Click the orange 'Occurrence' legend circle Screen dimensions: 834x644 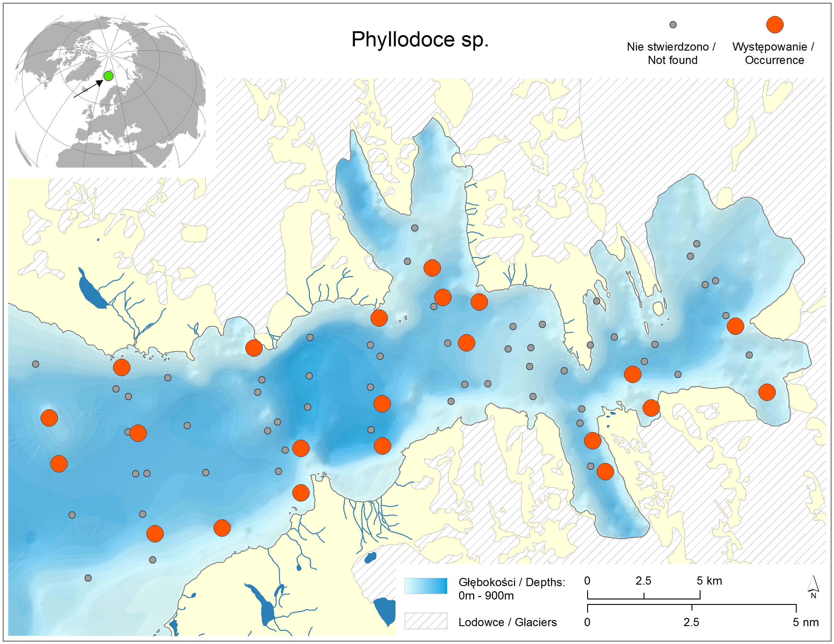[x=775, y=25]
